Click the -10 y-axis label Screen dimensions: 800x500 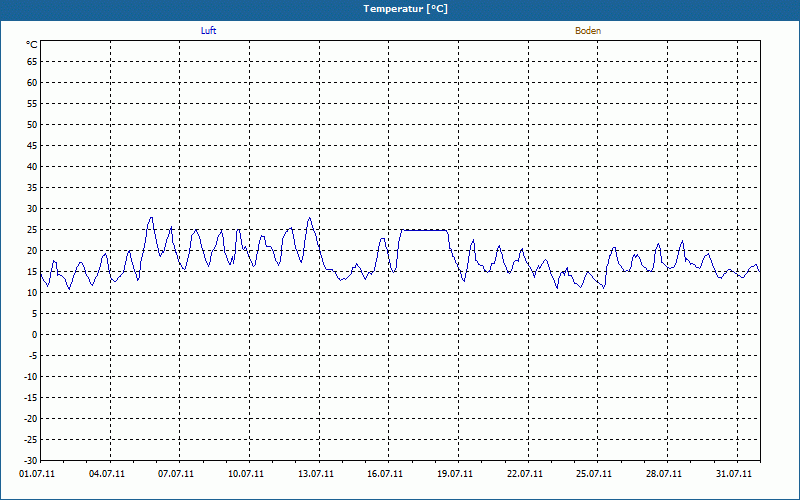[x=31, y=377]
